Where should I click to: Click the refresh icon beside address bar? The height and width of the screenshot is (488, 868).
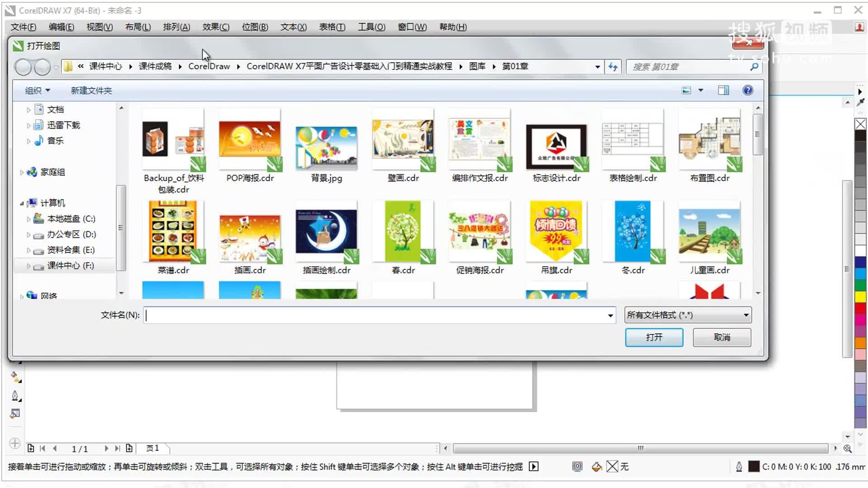(613, 66)
